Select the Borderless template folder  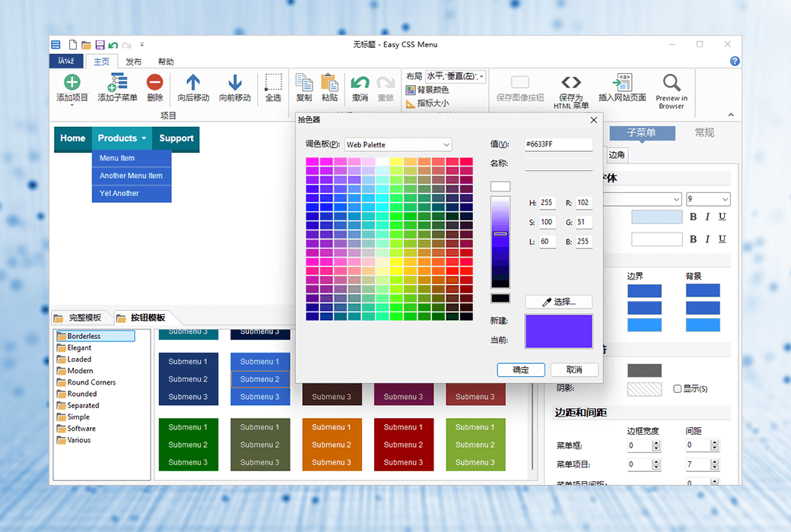point(95,336)
